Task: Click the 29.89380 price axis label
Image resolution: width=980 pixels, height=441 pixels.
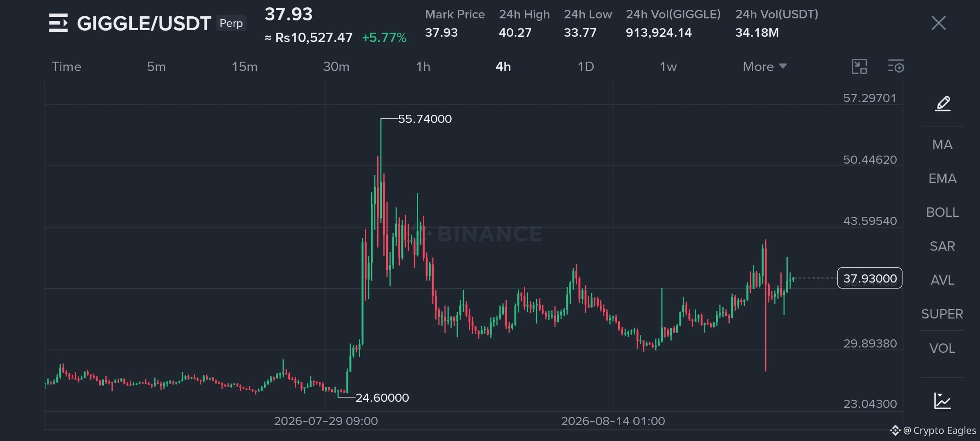Action: 870,343
